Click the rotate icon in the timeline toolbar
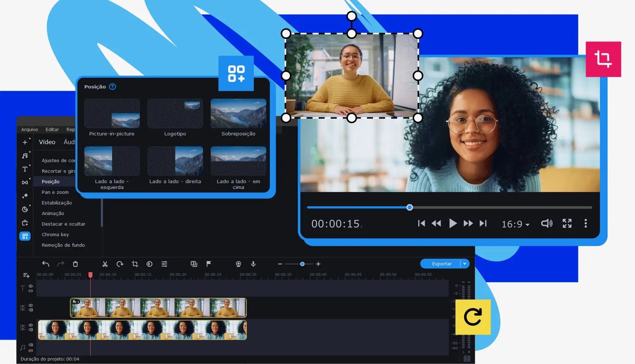The height and width of the screenshot is (364, 635). coord(120,264)
